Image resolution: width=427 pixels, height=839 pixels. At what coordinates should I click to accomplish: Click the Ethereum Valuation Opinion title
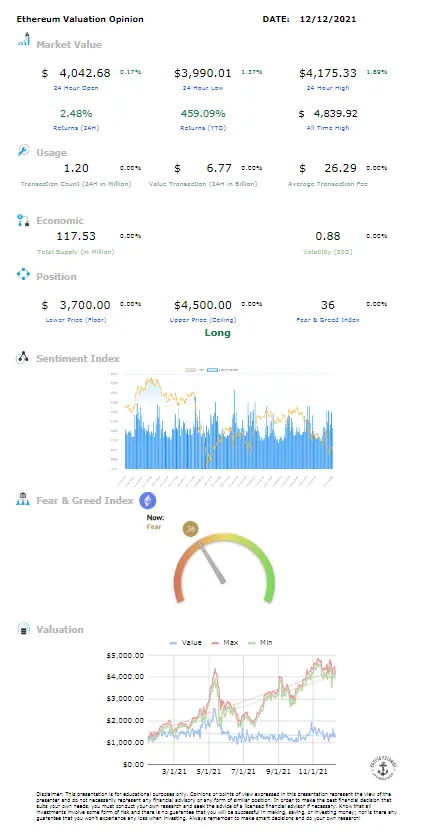[80, 19]
